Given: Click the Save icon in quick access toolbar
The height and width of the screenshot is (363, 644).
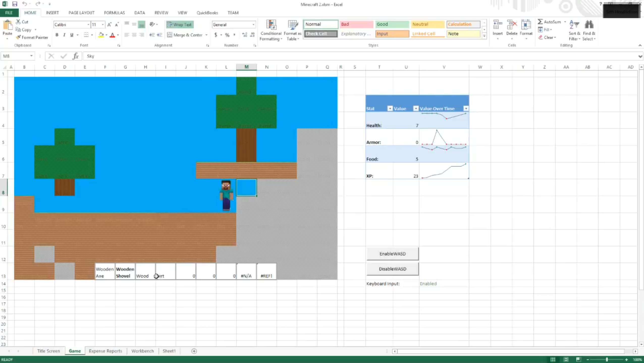Looking at the screenshot, I should (15, 4).
